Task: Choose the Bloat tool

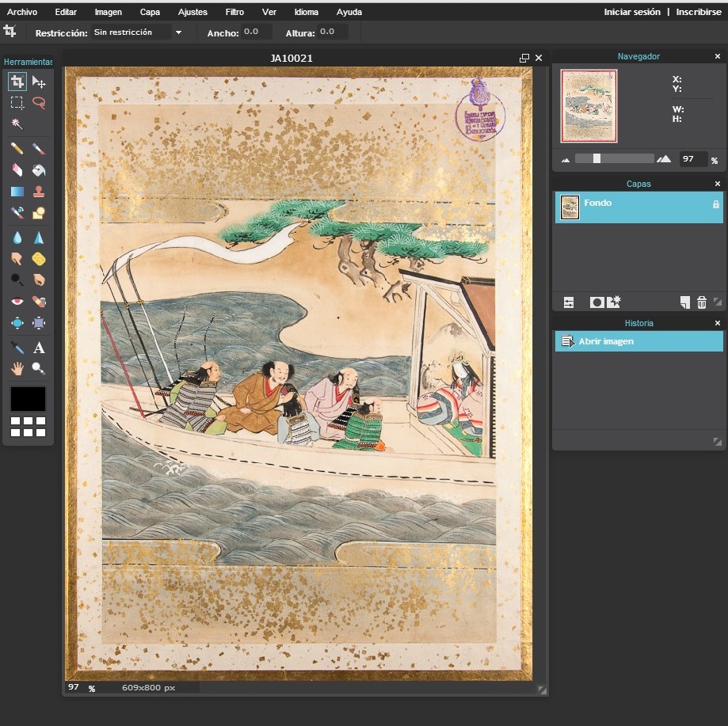Action: (17, 323)
